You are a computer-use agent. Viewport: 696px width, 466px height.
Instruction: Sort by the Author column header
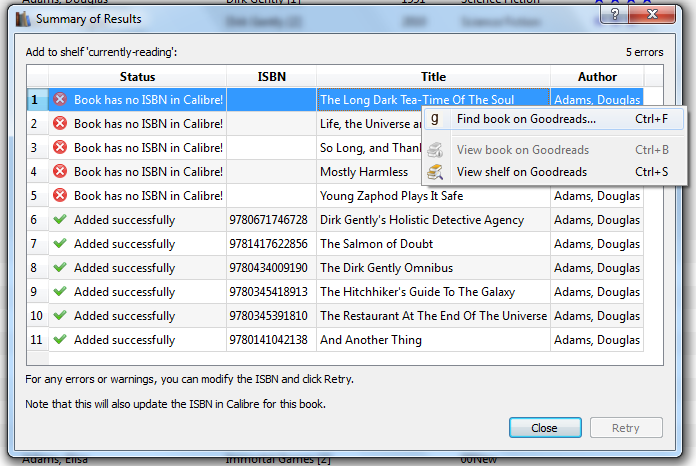coord(597,76)
